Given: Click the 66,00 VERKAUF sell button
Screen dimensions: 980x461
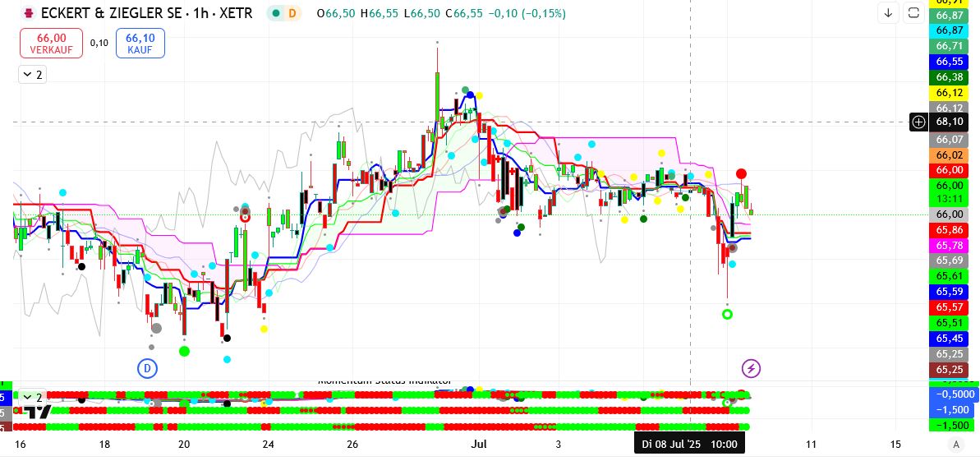Looking at the screenshot, I should pyautogui.click(x=51, y=44).
